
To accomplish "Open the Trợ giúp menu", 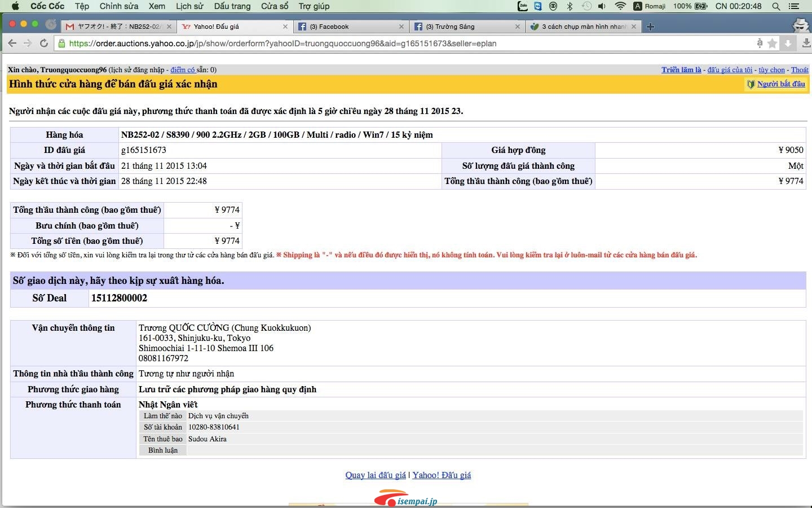I will [x=314, y=6].
